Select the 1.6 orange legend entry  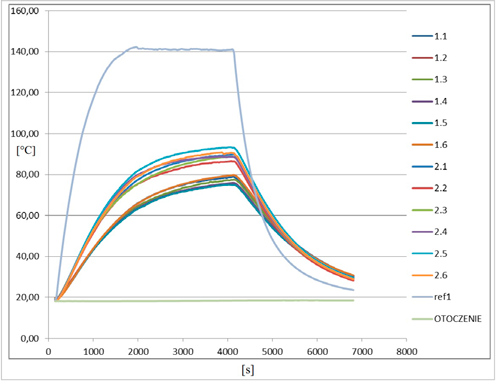point(429,145)
